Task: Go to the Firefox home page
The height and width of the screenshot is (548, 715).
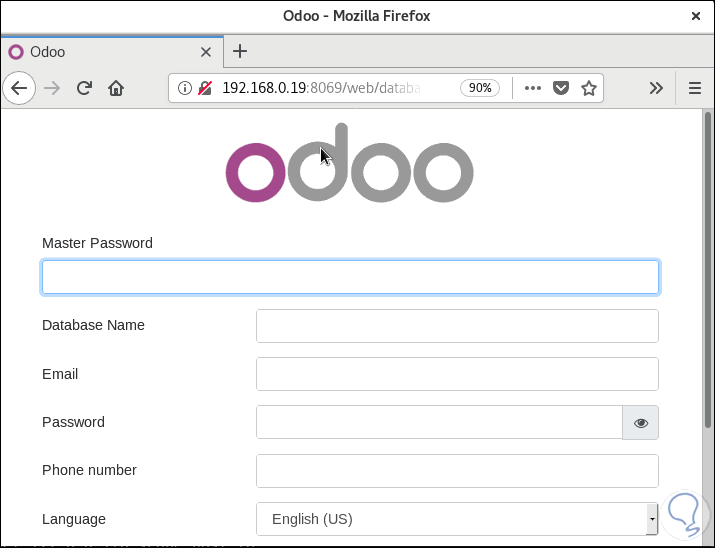Action: coord(116,88)
